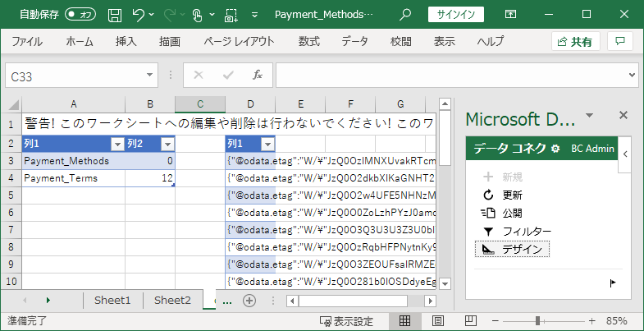Click the Insert Function fx icon
644x331 pixels.
point(258,76)
